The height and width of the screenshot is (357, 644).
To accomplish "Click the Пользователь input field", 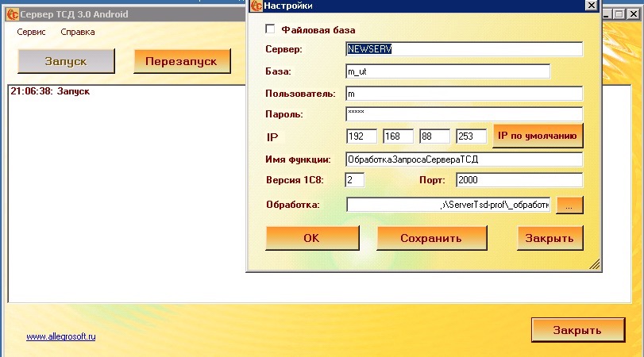I will (464, 94).
